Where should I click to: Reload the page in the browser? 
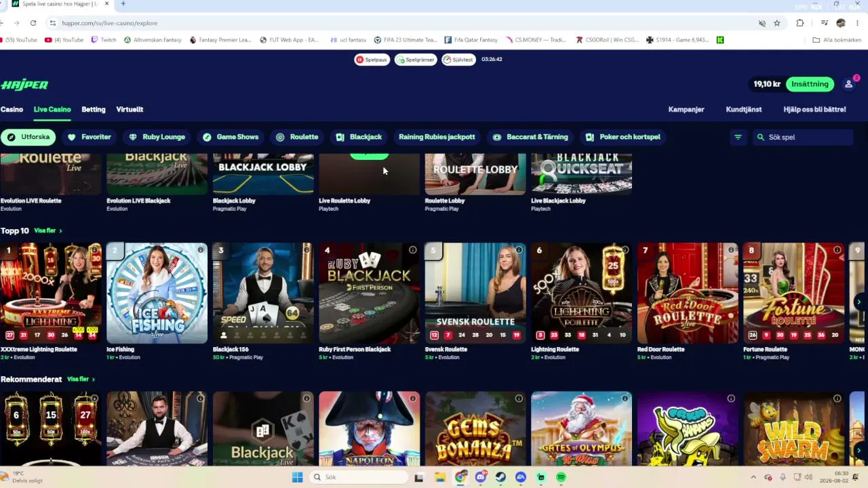coord(33,23)
